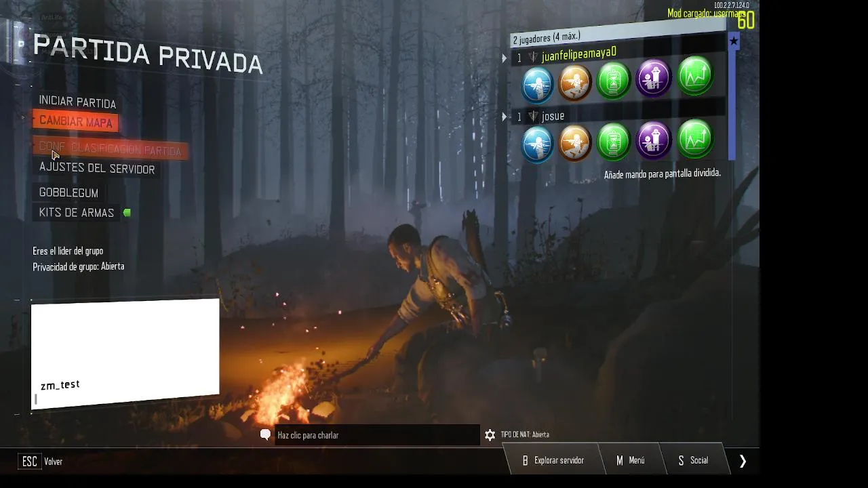The width and height of the screenshot is (868, 488).
Task: Click the Partida Privada title
Action: 148,54
